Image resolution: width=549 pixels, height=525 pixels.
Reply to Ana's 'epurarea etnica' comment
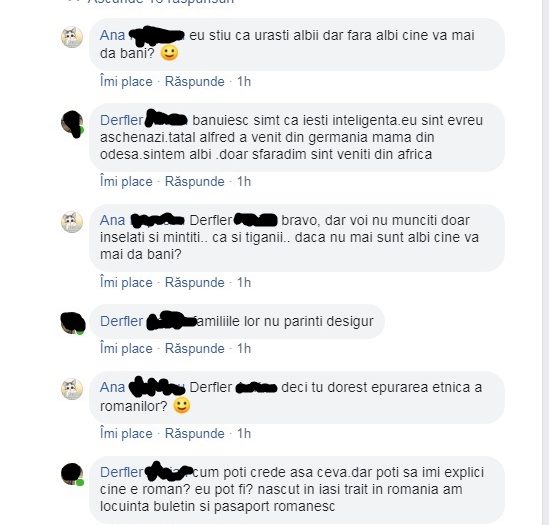[195, 434]
